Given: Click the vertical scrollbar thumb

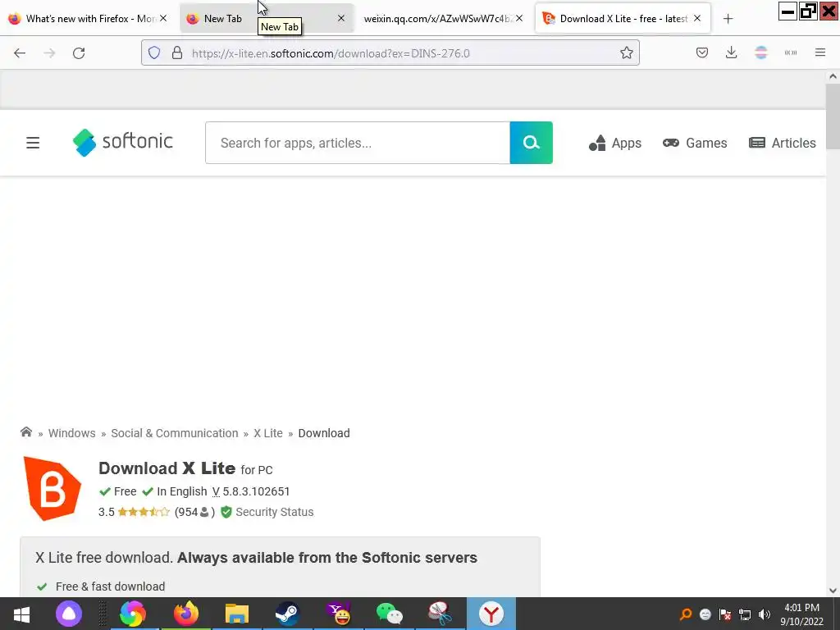Looking at the screenshot, I should pos(833,116).
